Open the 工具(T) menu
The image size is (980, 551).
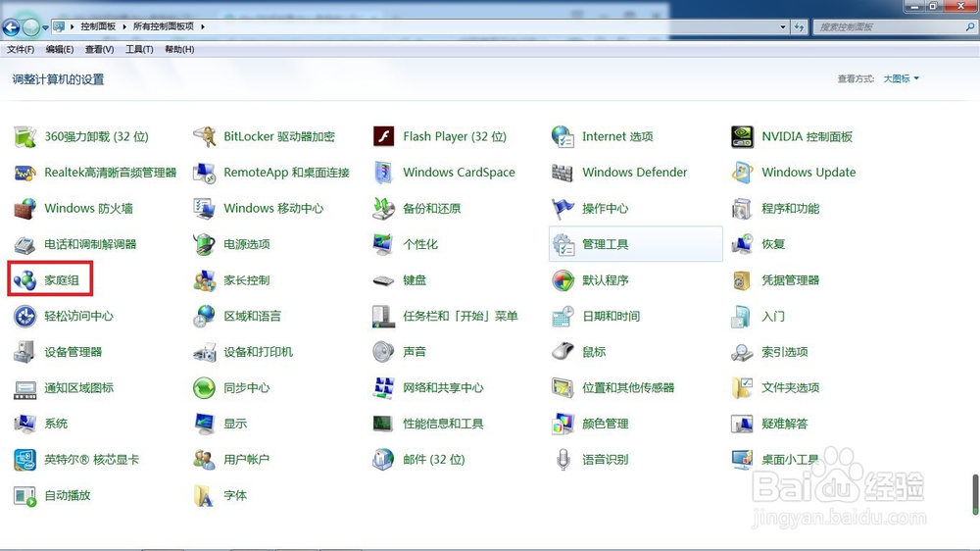(x=139, y=49)
